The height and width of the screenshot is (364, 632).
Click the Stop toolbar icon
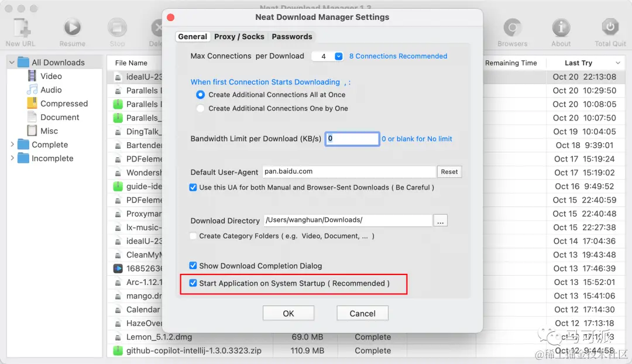pos(117,28)
